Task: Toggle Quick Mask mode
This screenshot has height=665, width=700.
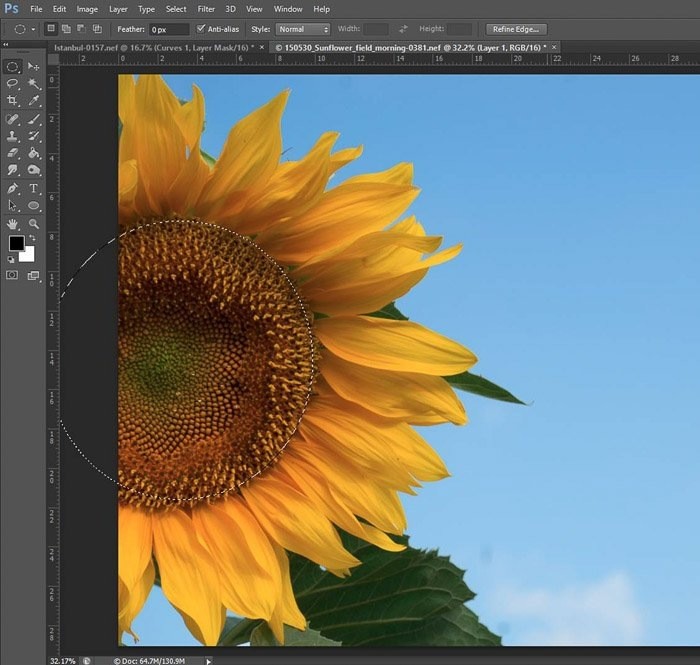Action: click(13, 275)
